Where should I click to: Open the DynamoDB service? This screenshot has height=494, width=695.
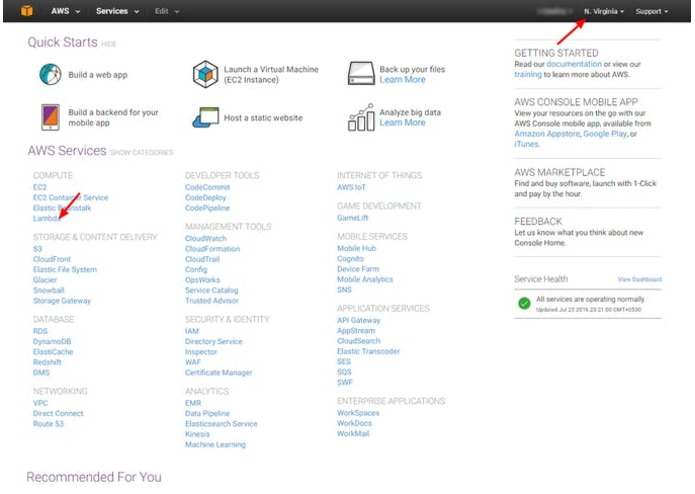click(52, 341)
